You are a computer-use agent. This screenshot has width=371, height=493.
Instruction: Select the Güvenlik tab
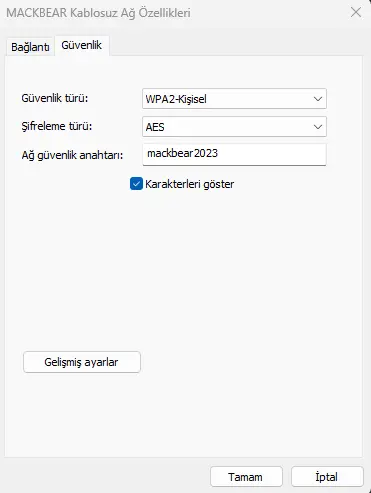tap(82, 45)
